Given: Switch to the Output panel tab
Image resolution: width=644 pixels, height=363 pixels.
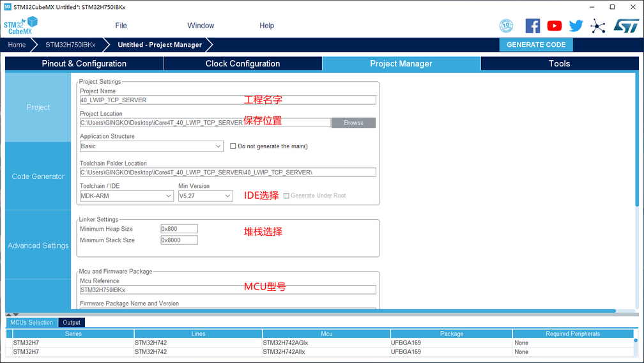Looking at the screenshot, I should click(x=72, y=323).
